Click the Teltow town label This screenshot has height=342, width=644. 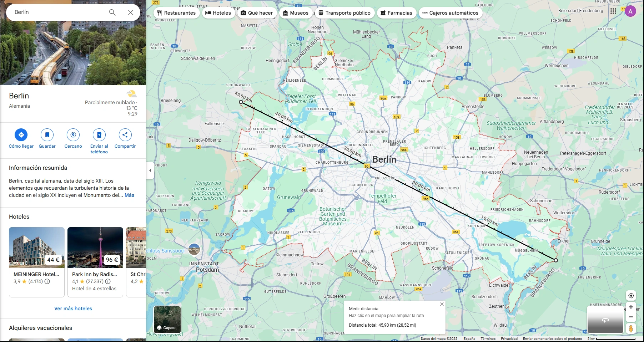(x=317, y=264)
